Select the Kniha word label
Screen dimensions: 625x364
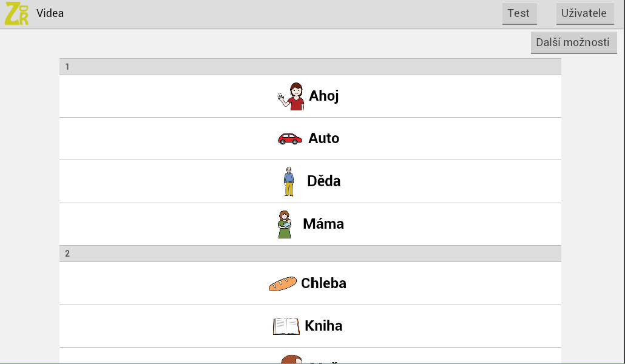323,326
